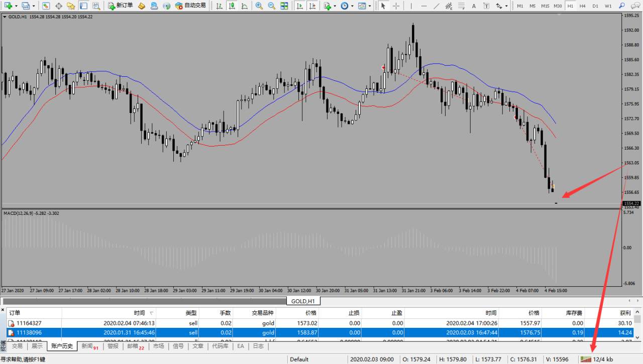
Task: Switch chart to candlestick mode
Action: point(232,6)
